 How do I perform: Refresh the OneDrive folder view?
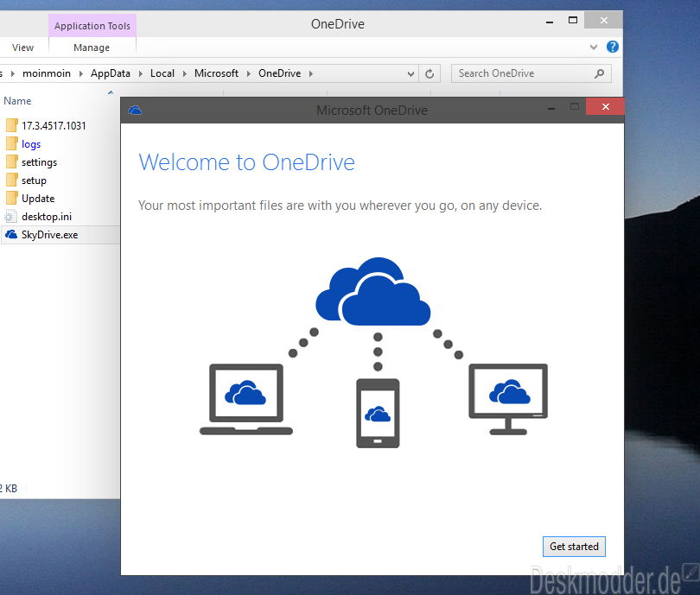coord(430,73)
